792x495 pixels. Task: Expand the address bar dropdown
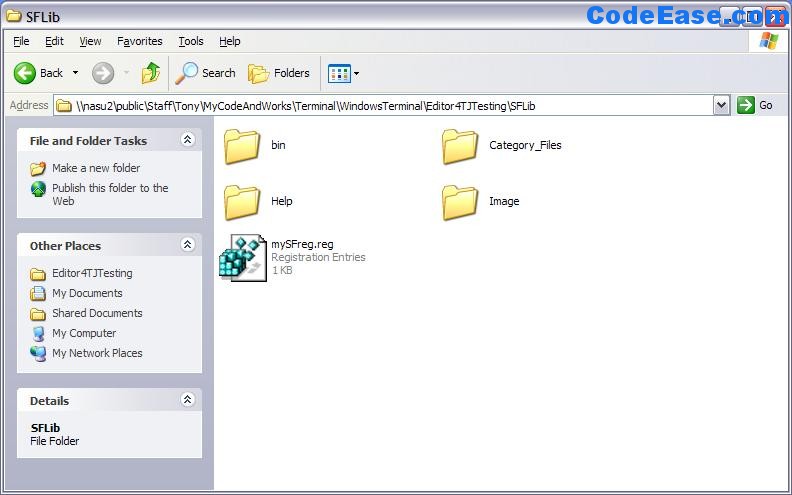pos(722,106)
